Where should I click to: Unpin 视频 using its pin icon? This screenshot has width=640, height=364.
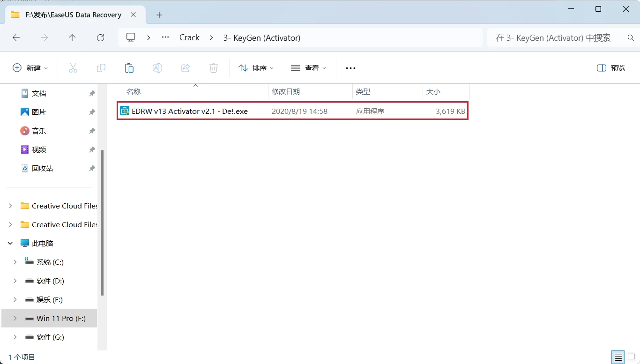click(92, 150)
